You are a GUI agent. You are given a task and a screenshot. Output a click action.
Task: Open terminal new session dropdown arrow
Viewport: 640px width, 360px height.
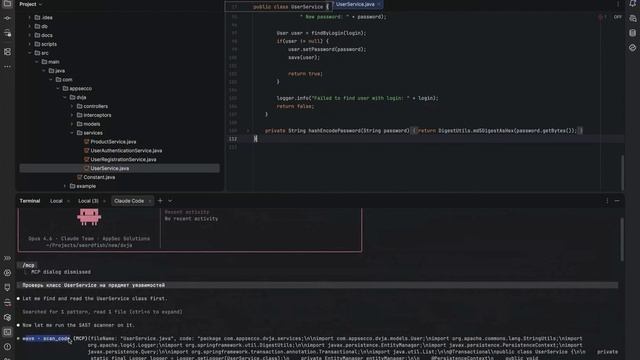170,201
